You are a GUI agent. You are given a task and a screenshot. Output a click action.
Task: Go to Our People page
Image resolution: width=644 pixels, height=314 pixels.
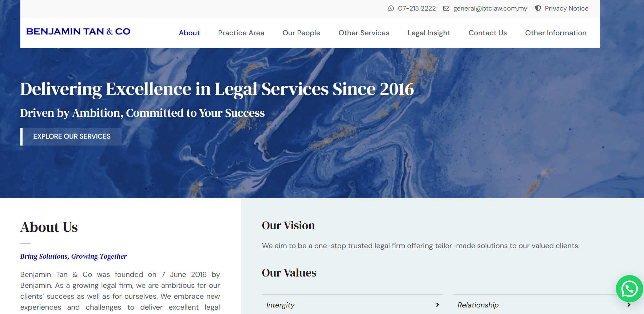301,33
